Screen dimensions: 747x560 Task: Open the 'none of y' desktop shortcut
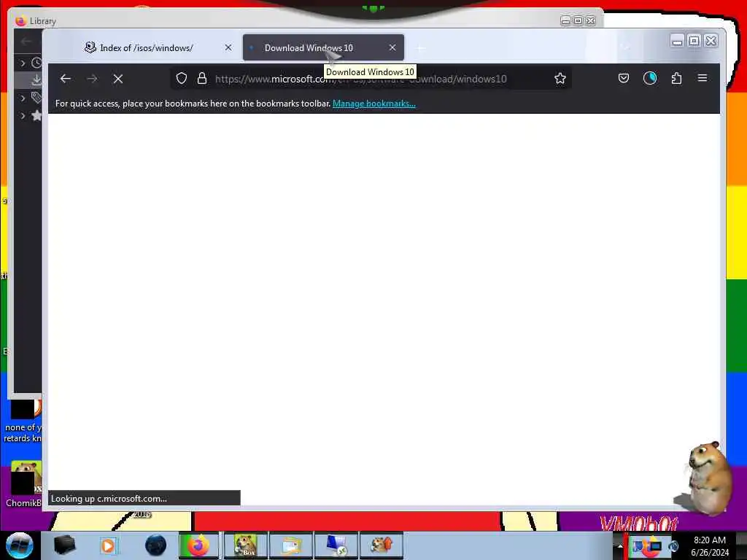point(23,421)
